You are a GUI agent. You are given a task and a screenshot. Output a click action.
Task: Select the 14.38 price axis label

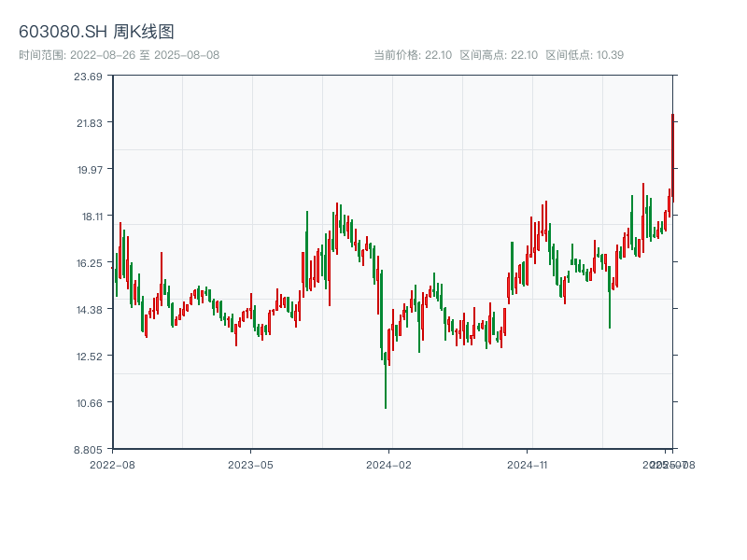click(x=88, y=310)
